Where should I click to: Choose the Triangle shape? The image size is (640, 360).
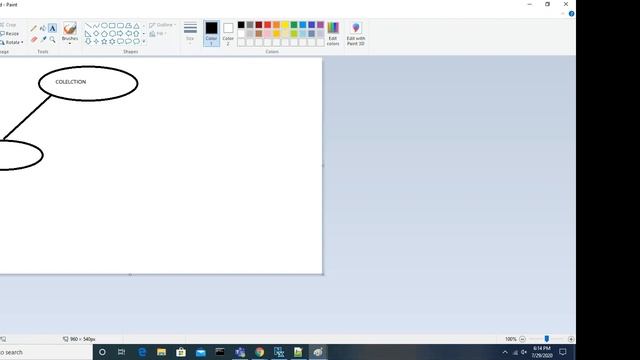click(x=136, y=26)
